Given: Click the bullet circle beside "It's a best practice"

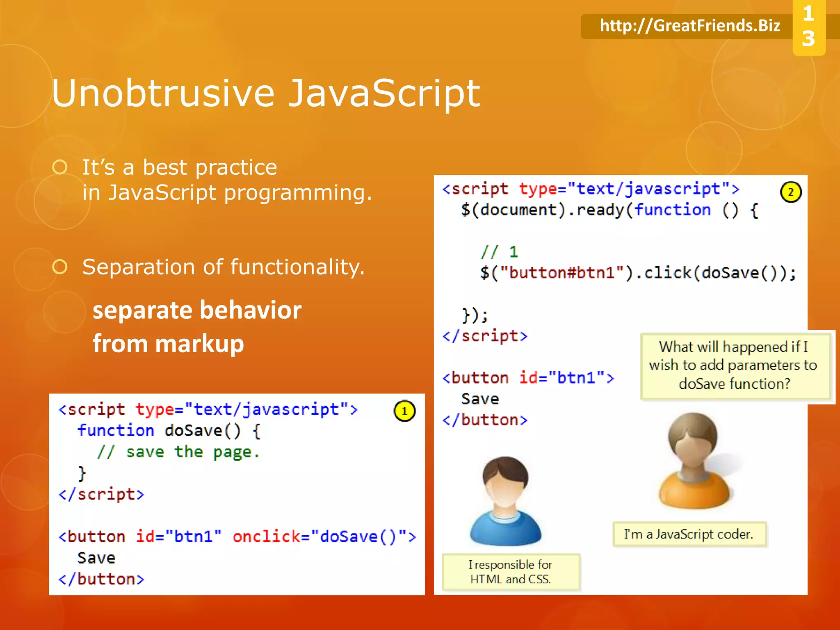Looking at the screenshot, I should point(60,167).
